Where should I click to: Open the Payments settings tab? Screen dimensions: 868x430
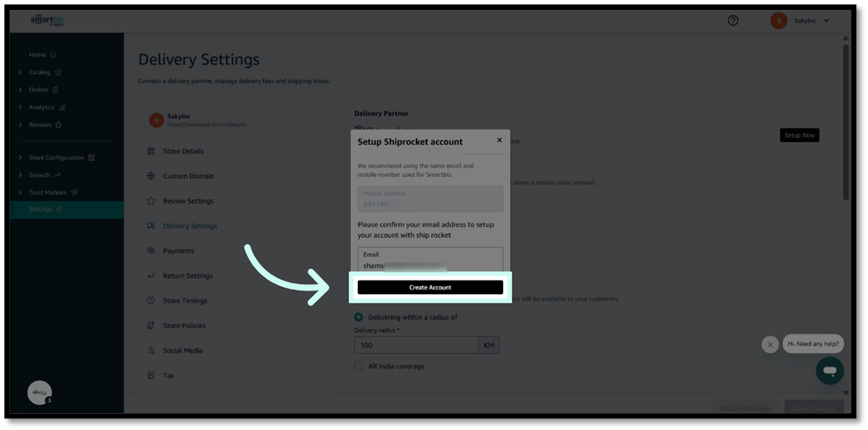[x=178, y=251]
